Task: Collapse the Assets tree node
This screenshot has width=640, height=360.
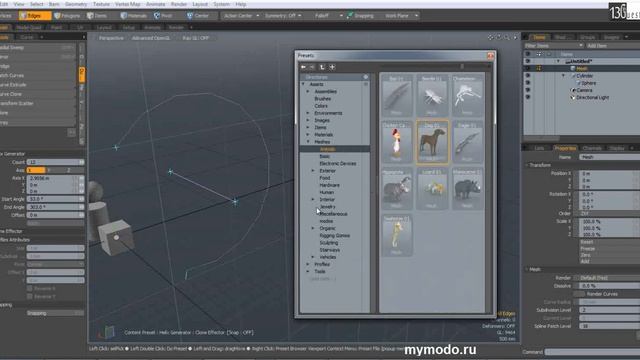Action: (303, 84)
